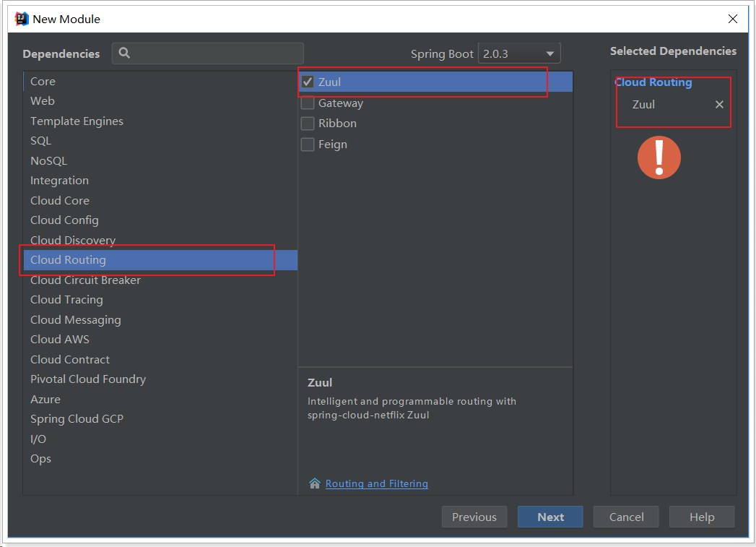Enable the Gateway dependency checkbox
Viewport: 756px width, 547px height.
[x=308, y=103]
